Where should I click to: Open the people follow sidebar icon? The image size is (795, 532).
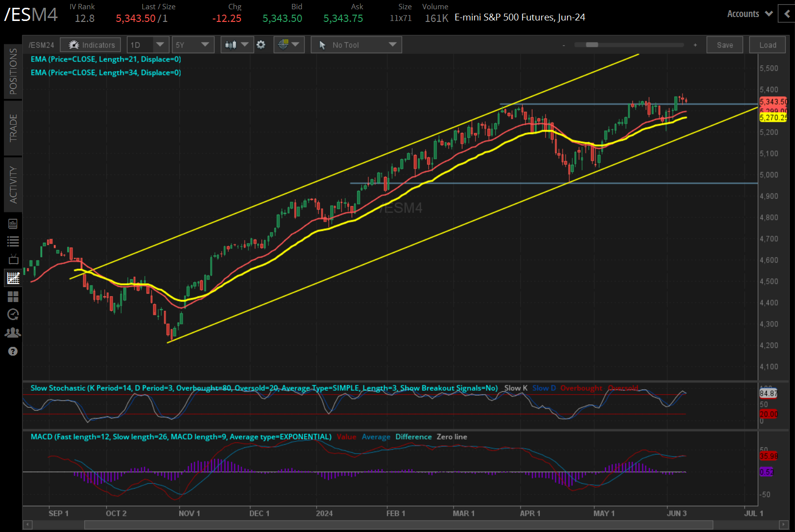pos(13,333)
